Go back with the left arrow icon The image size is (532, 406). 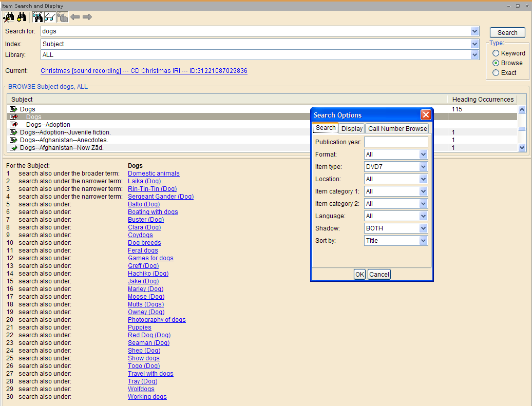tap(75, 17)
